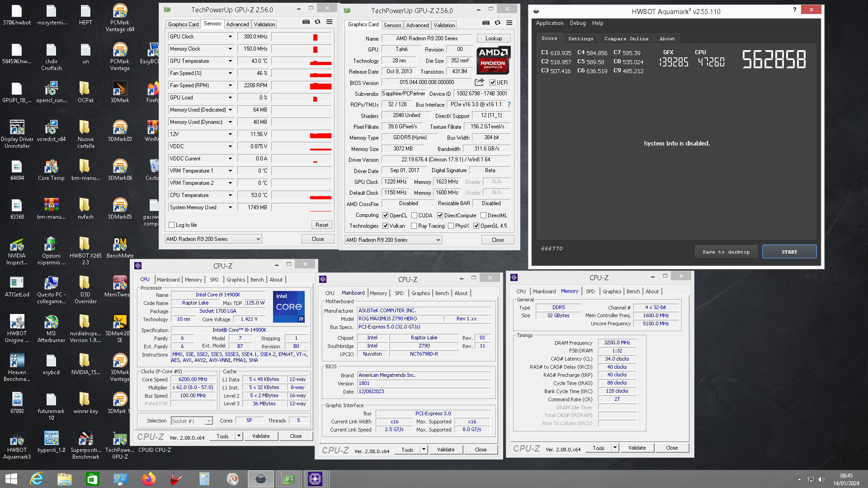Open PCMark Vantage x64 desktop icon
The height and width of the screenshot is (488, 868).
[x=120, y=18]
